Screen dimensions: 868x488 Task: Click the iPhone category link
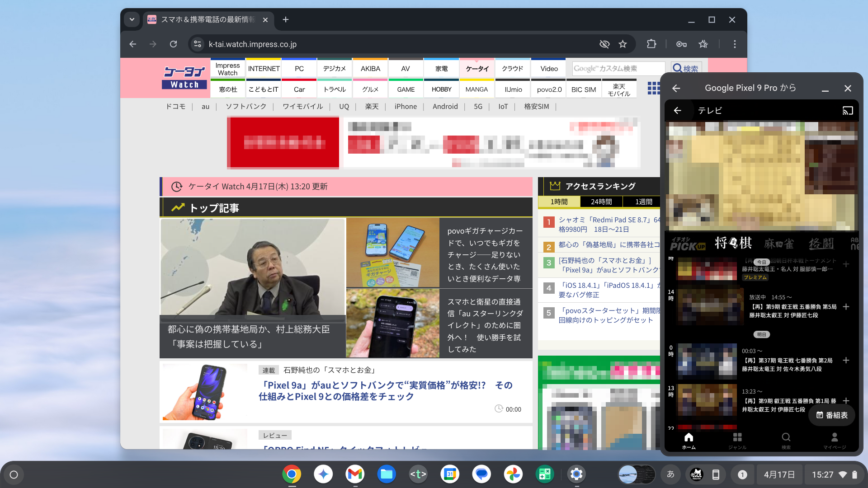[x=406, y=107]
